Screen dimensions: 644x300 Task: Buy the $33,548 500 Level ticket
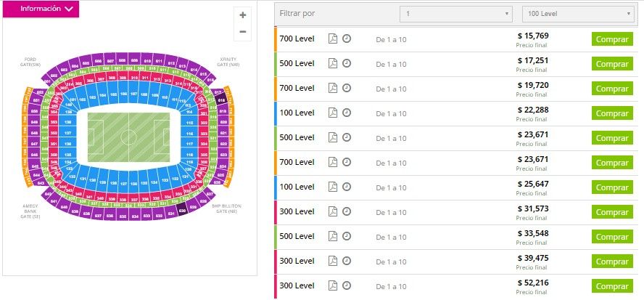[x=611, y=237]
